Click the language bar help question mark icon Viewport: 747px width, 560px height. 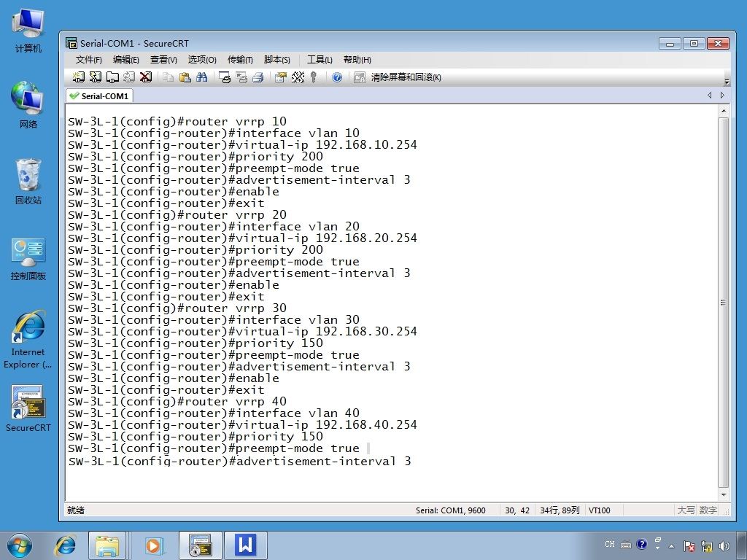click(x=642, y=544)
